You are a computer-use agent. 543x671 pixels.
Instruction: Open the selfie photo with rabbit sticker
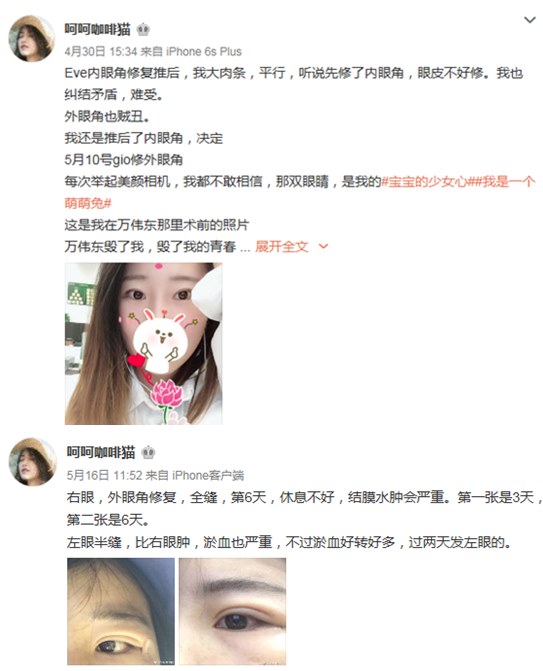tap(143, 344)
